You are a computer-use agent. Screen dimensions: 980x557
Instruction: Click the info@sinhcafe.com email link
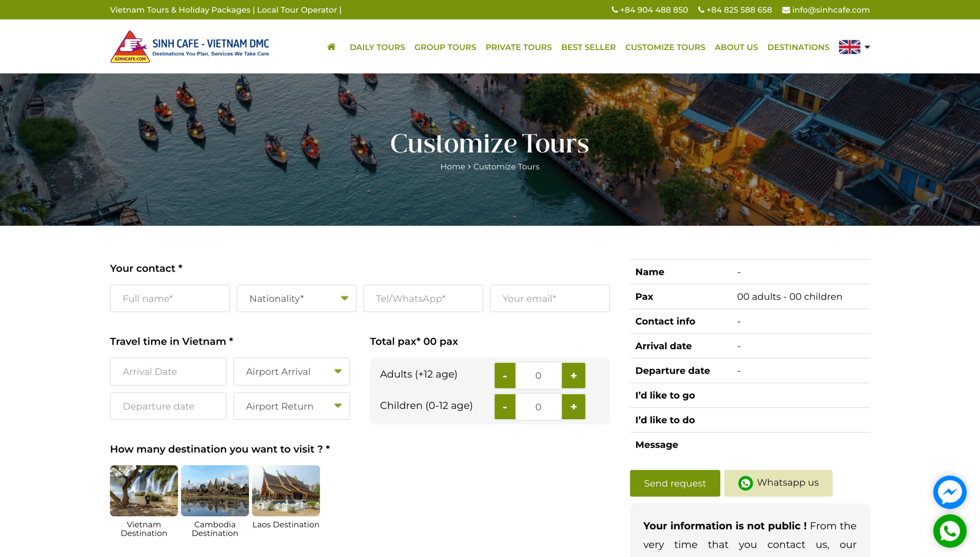[x=826, y=10]
